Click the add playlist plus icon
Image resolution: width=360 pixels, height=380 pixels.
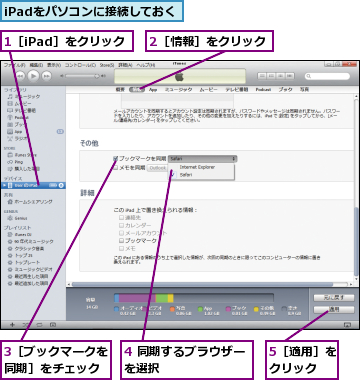(13, 324)
